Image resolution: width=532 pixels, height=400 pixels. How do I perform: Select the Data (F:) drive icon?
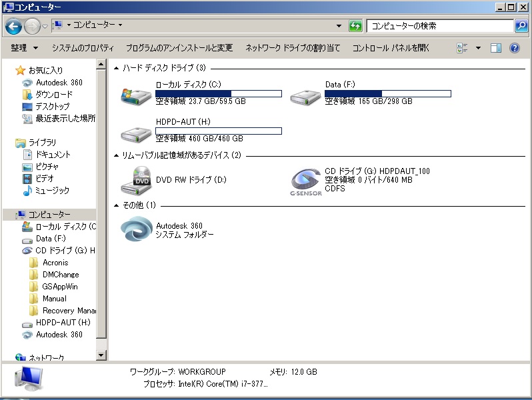[305, 97]
